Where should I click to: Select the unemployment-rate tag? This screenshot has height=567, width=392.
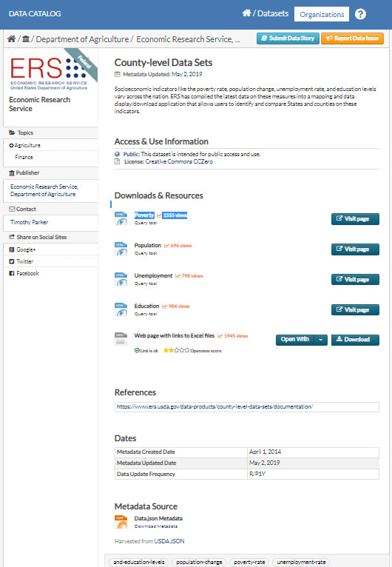point(301,562)
